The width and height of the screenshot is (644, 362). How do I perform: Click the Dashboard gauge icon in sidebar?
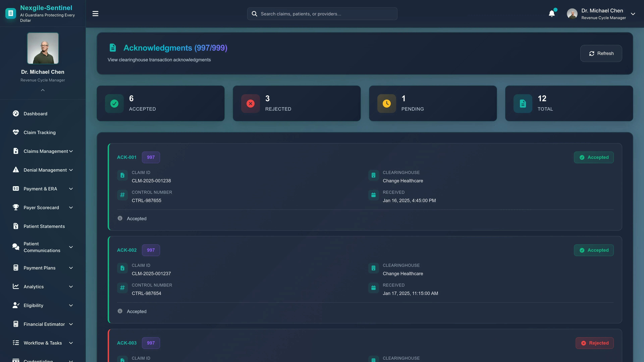(16, 113)
